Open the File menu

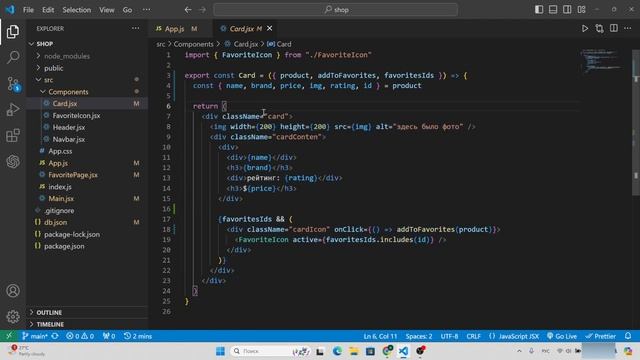[x=28, y=9]
